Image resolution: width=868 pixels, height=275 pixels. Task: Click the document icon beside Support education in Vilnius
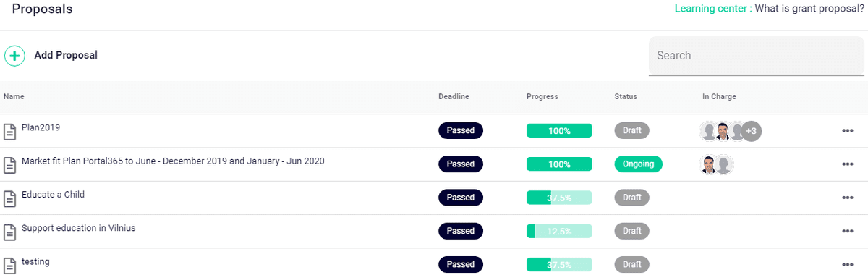coord(10,232)
